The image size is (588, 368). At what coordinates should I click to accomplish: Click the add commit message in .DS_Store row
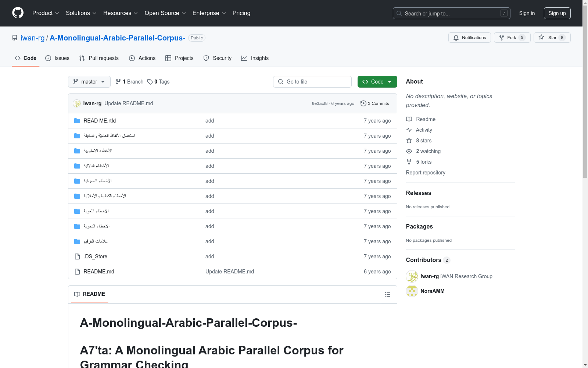[209, 256]
